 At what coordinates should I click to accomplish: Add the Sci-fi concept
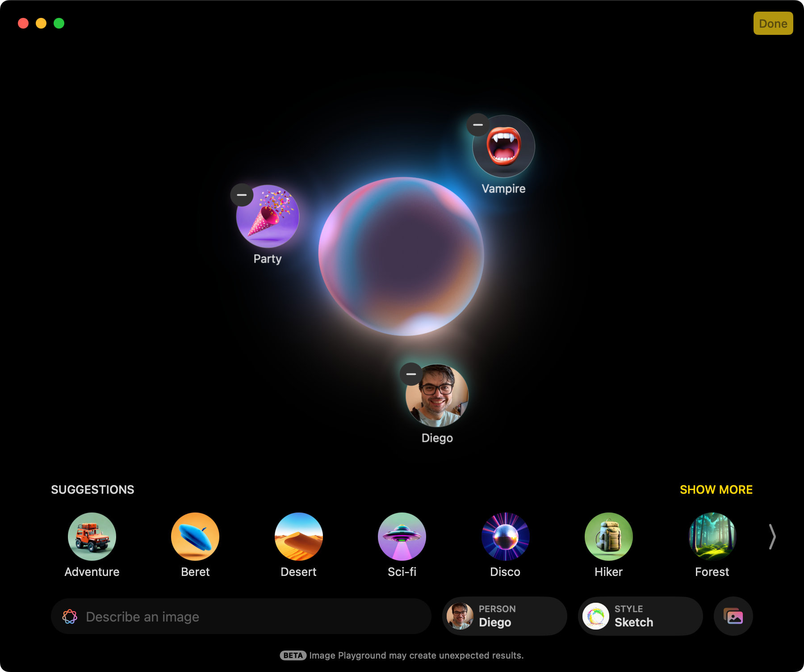[x=402, y=537]
